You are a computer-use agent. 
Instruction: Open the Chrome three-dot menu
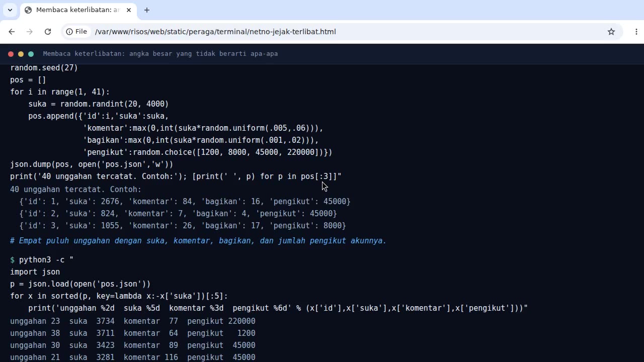(x=636, y=32)
